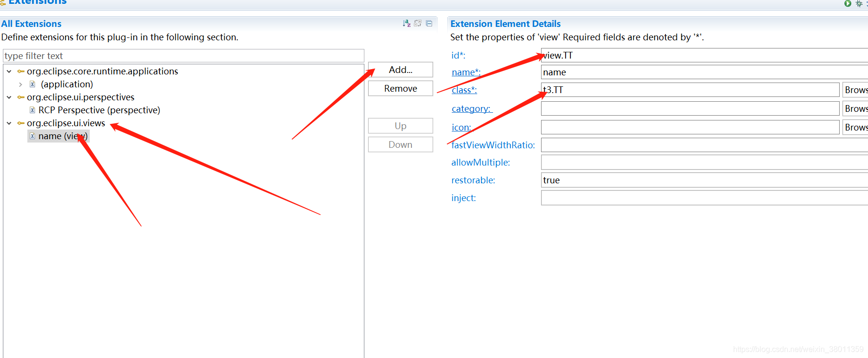
Task: Click the Extension Element Details section title
Action: pyautogui.click(x=506, y=24)
